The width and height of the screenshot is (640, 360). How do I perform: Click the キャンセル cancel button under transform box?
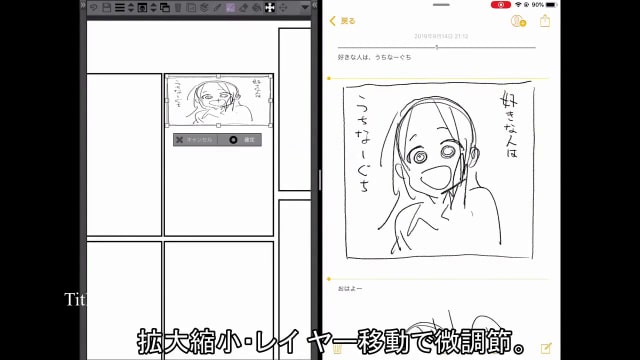pos(195,140)
